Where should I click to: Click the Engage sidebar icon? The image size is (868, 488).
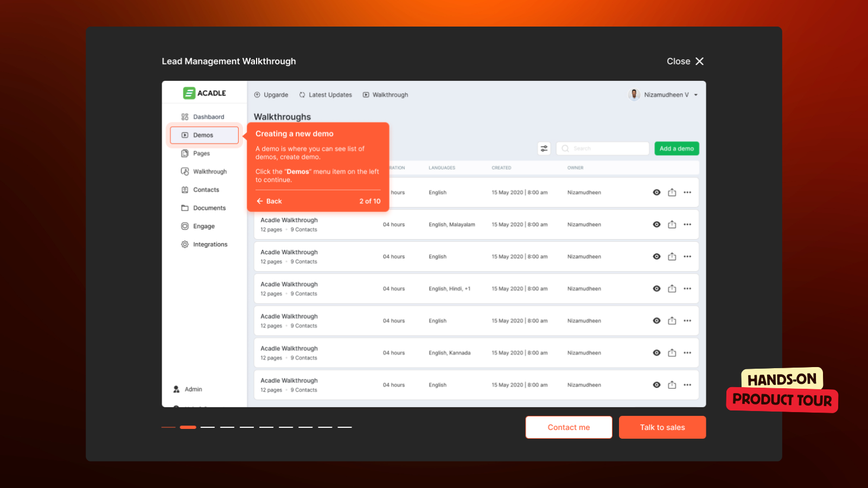point(185,226)
